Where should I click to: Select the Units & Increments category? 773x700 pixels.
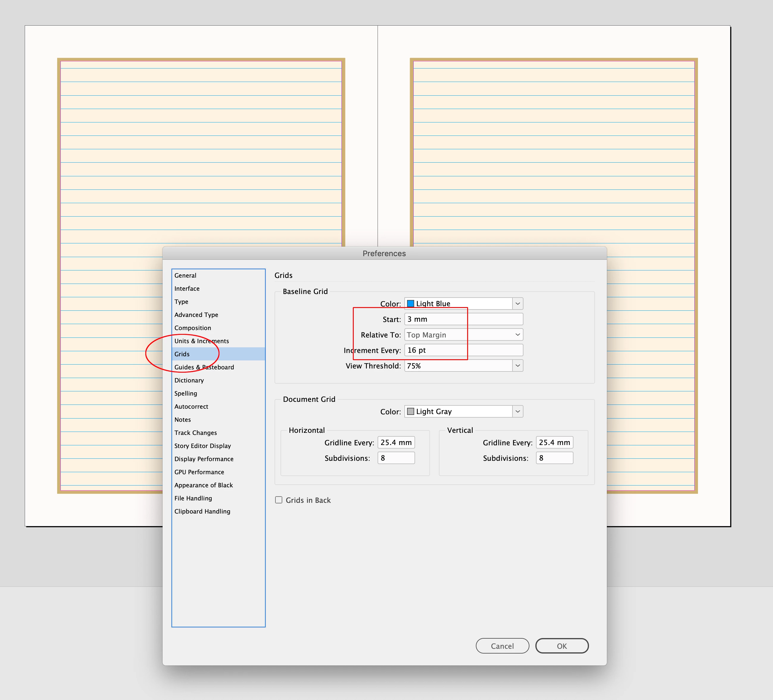click(201, 341)
